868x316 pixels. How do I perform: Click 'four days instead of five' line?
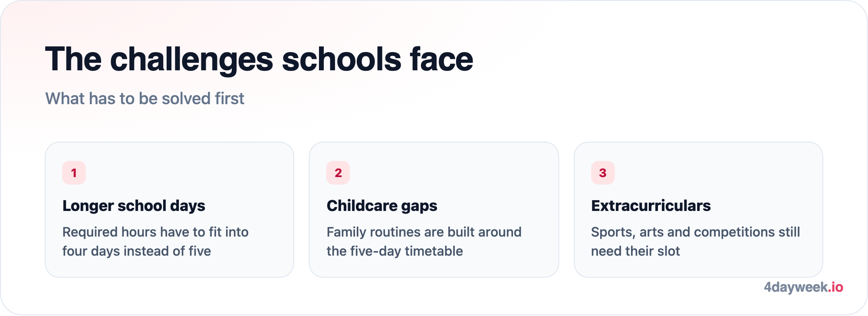[137, 251]
